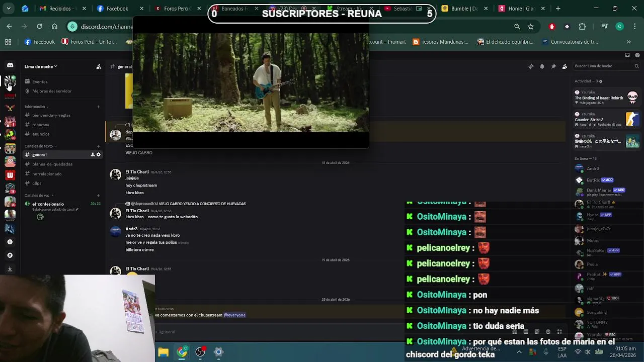
Task: Switch to the Home Glam tab
Action: (x=522, y=9)
